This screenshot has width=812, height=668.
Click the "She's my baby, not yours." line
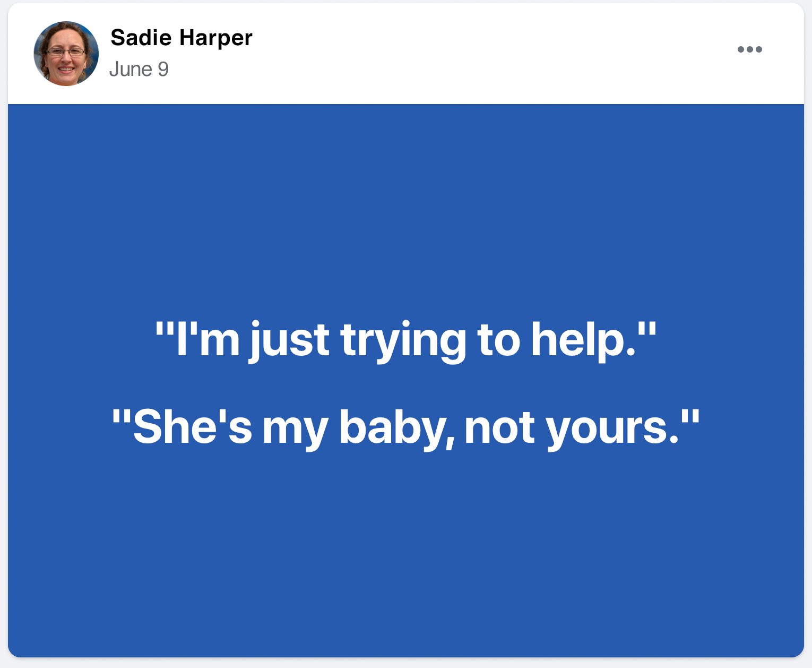[x=405, y=427]
